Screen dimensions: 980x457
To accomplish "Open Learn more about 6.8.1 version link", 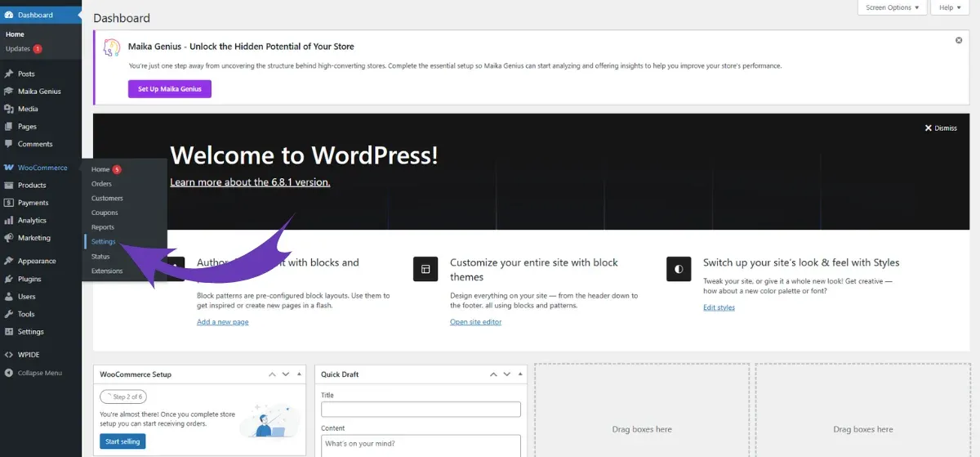I will click(x=250, y=182).
